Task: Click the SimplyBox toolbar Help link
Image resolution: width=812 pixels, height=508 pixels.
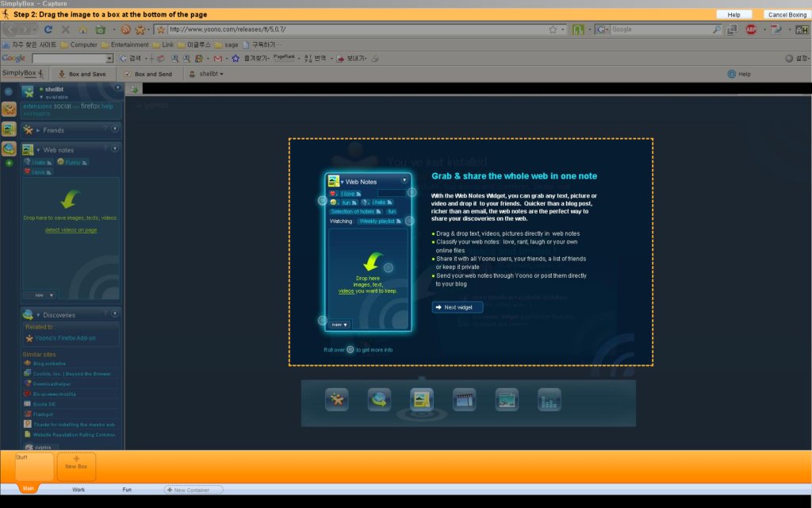Action: coord(739,74)
